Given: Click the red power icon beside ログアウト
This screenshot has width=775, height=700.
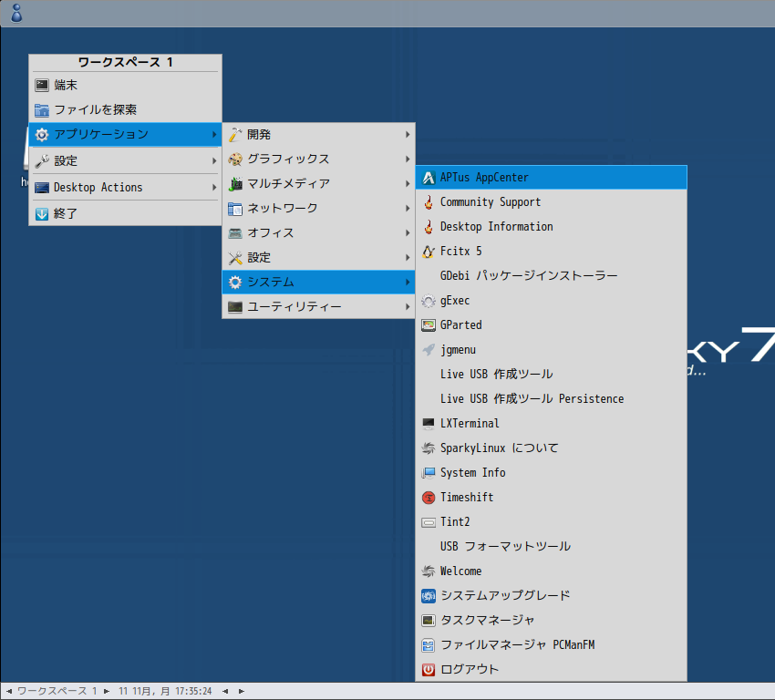Looking at the screenshot, I should [x=429, y=669].
